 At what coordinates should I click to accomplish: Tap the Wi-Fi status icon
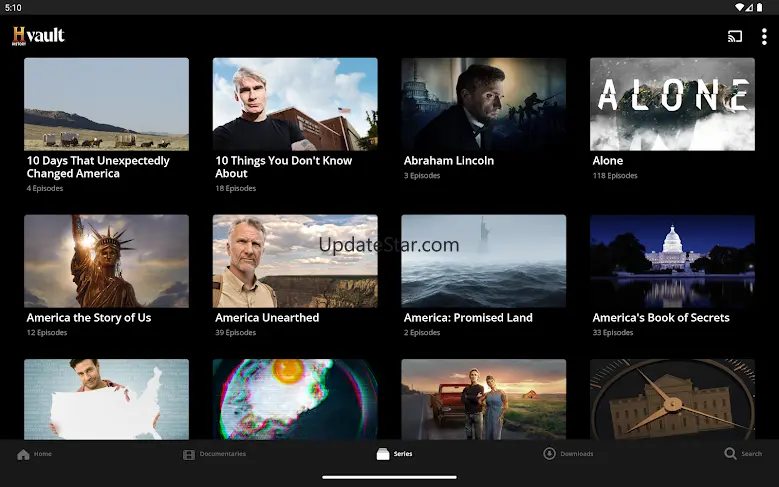(739, 7)
